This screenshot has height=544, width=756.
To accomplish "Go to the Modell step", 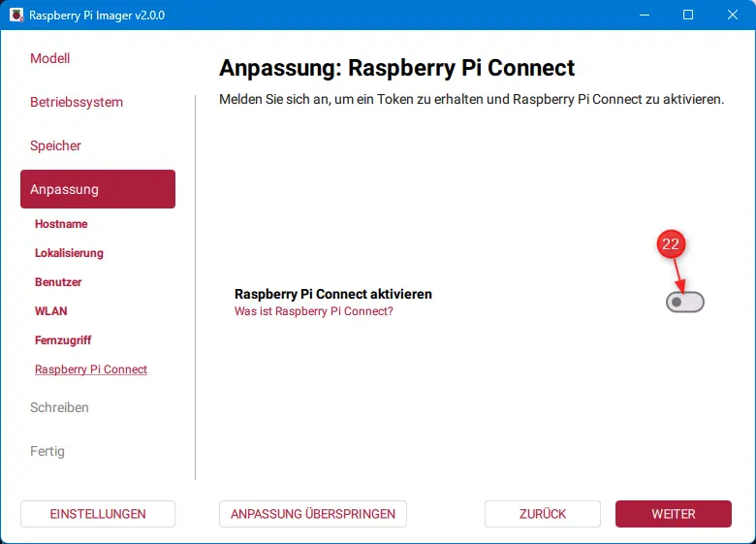I will click(x=50, y=58).
